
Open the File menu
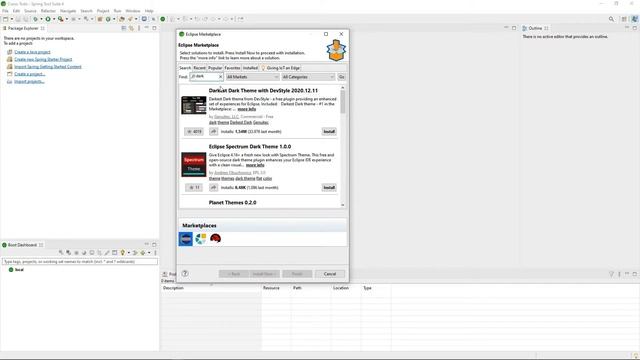5,11
